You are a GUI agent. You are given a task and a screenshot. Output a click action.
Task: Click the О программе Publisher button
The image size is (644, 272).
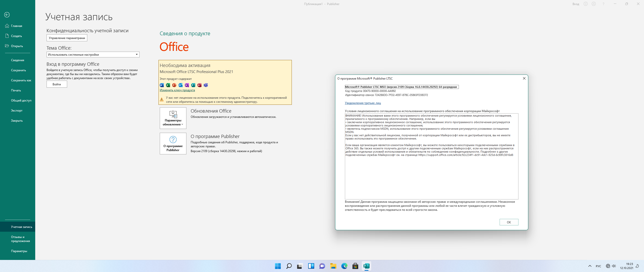pos(173,144)
